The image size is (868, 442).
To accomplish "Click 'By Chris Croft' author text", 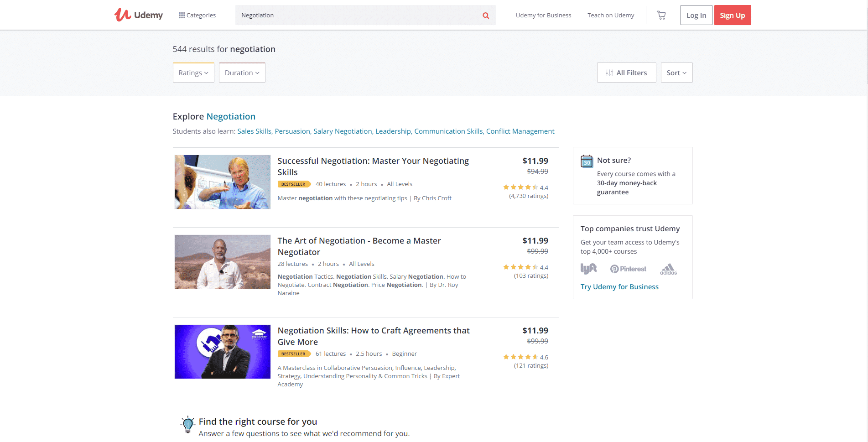I will (432, 198).
